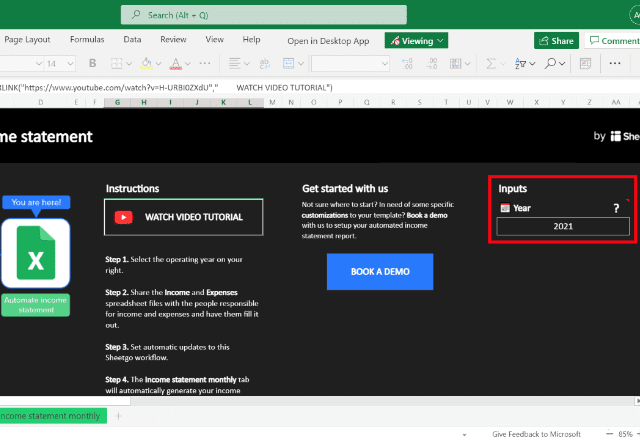Viewport: 640px width, 440px height.
Task: Apply the Fill Color bucket
Action: click(x=147, y=63)
